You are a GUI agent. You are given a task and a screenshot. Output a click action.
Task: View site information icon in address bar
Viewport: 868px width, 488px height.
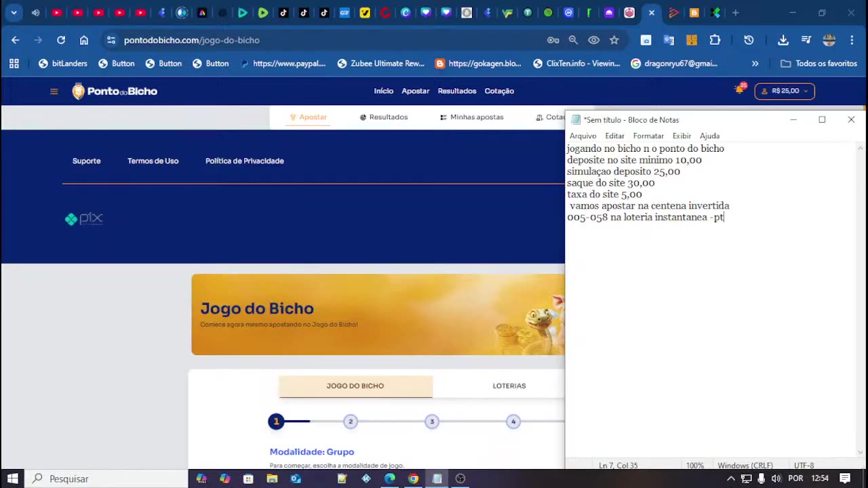tap(111, 40)
